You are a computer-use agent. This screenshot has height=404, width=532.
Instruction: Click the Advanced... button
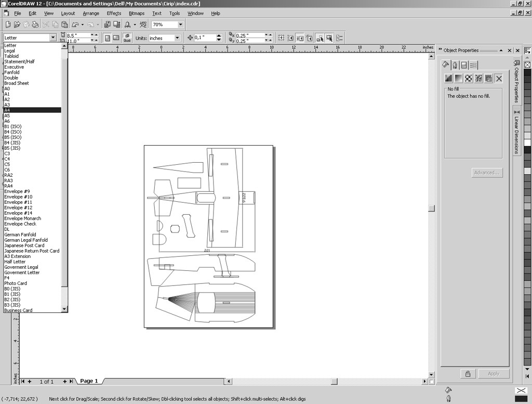pos(487,173)
